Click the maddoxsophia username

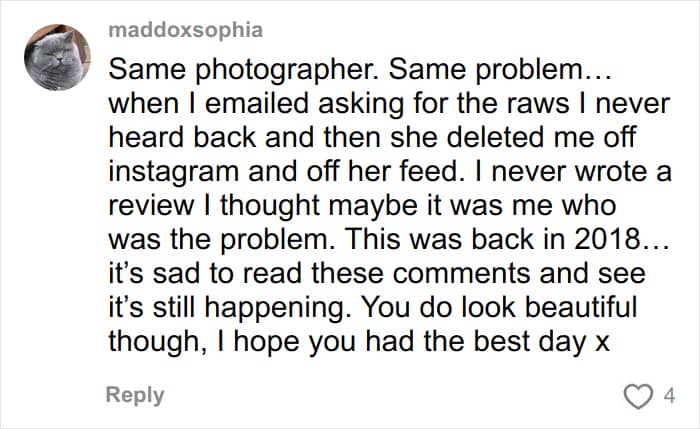click(186, 30)
